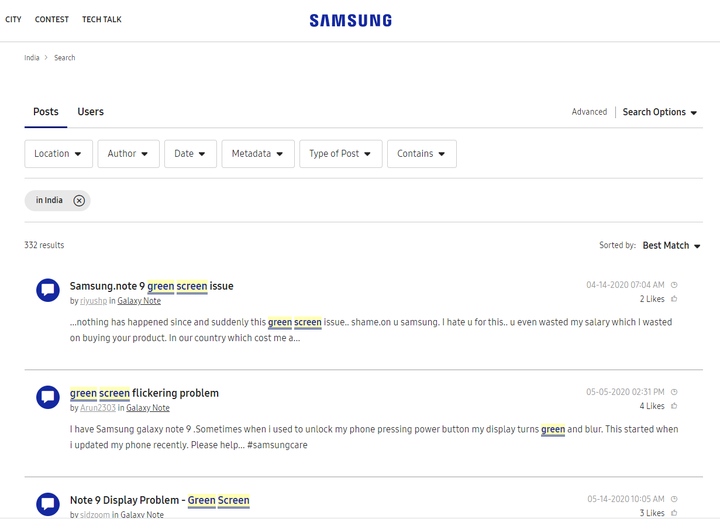This screenshot has height=519, width=720.
Task: Open the 'green screen flickering problem' post
Action: coord(144,393)
